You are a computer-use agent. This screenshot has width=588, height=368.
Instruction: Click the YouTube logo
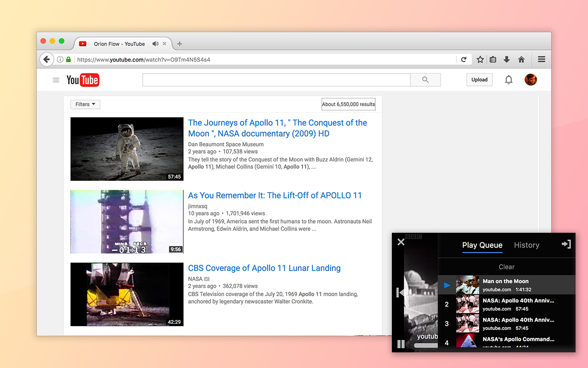(83, 80)
